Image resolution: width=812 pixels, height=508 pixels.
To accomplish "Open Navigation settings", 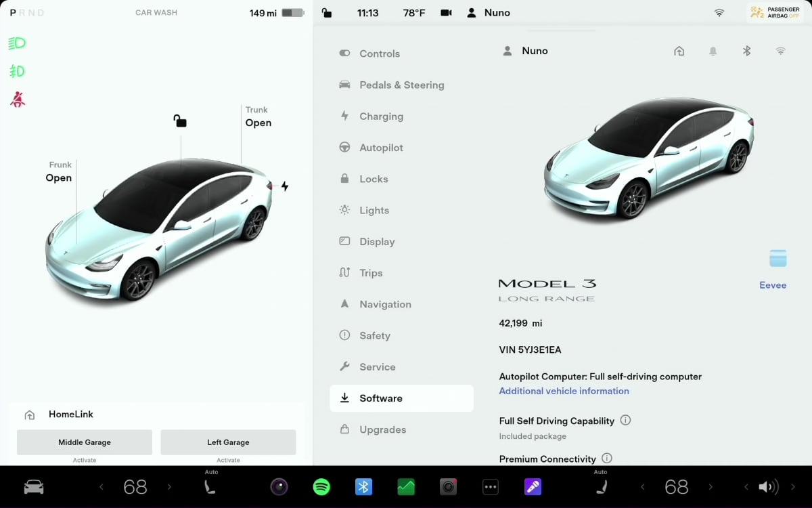I will pyautogui.click(x=401, y=304).
